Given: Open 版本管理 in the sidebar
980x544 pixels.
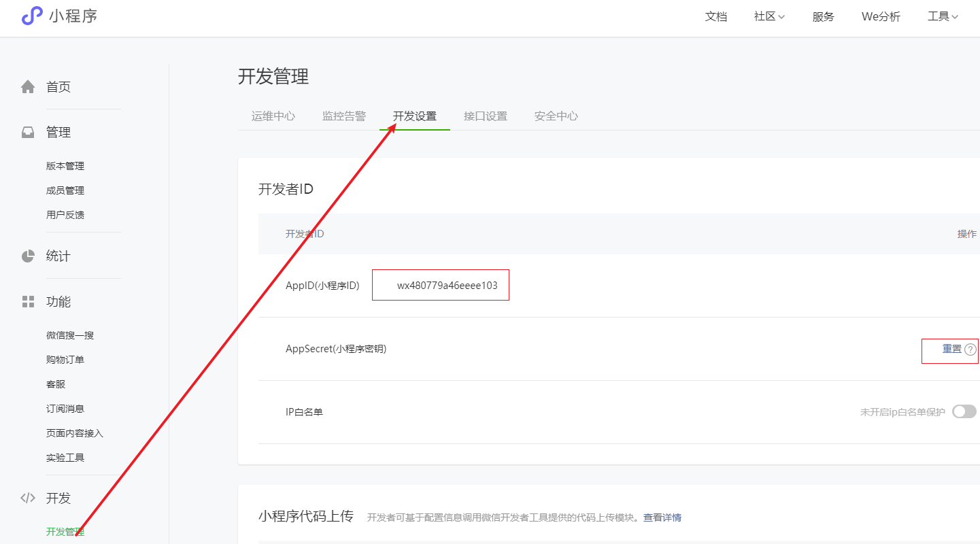Looking at the screenshot, I should click(x=65, y=166).
